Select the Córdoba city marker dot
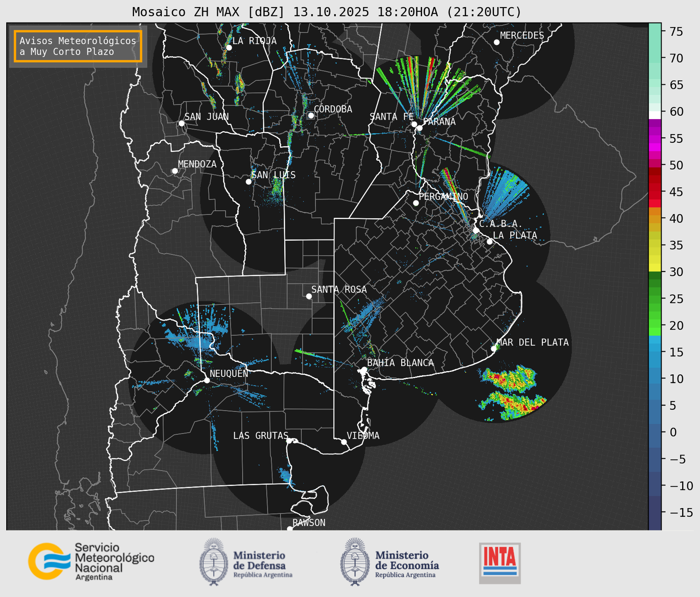This screenshot has height=597, width=700. pyautogui.click(x=311, y=115)
